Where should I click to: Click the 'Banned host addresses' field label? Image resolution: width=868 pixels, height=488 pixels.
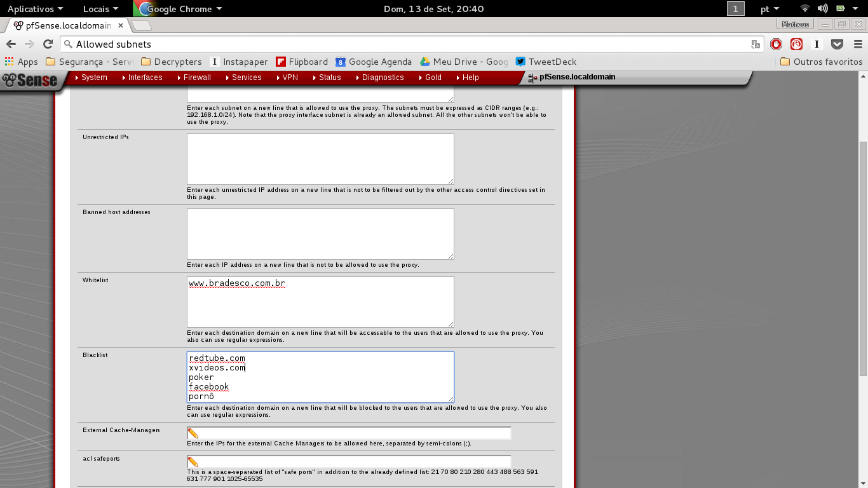click(116, 212)
